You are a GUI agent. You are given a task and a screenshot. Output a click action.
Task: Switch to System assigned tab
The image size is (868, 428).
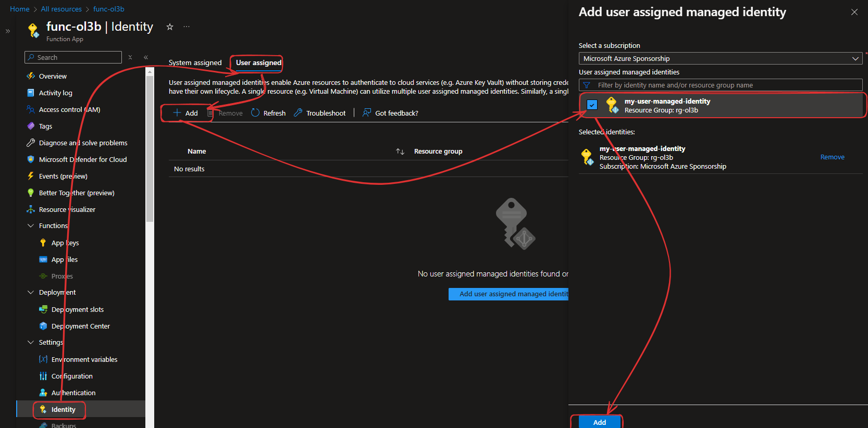tap(195, 62)
